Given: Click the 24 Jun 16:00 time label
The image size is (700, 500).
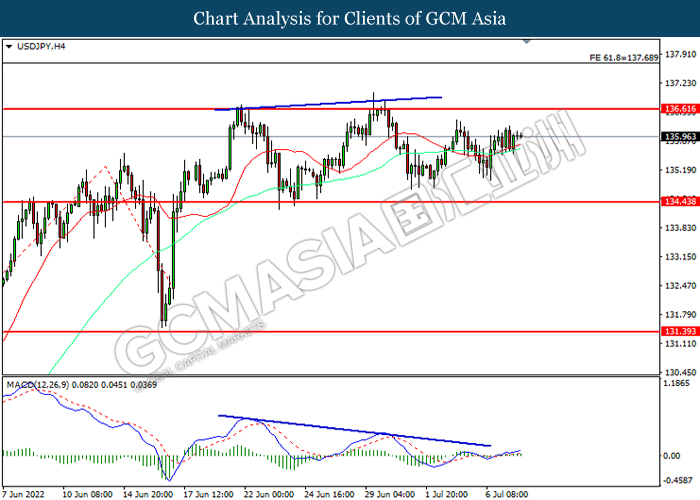Looking at the screenshot, I should (x=329, y=494).
